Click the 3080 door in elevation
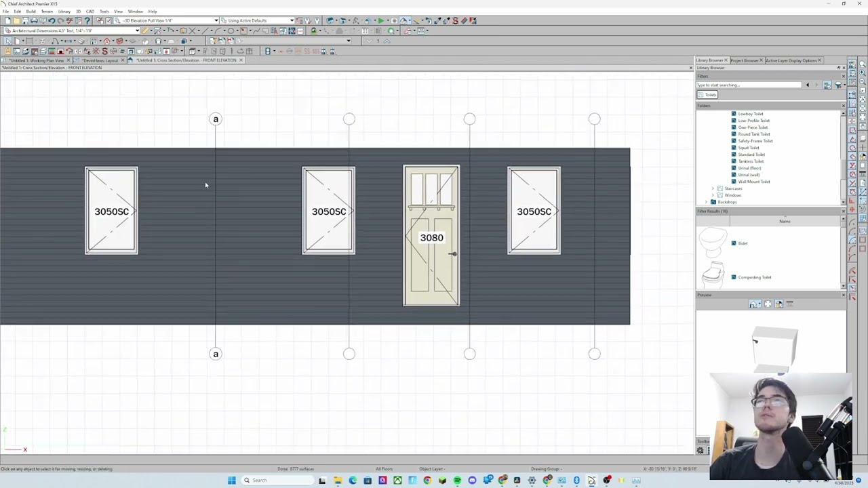Screen dimensions: 868x488 pos(431,236)
